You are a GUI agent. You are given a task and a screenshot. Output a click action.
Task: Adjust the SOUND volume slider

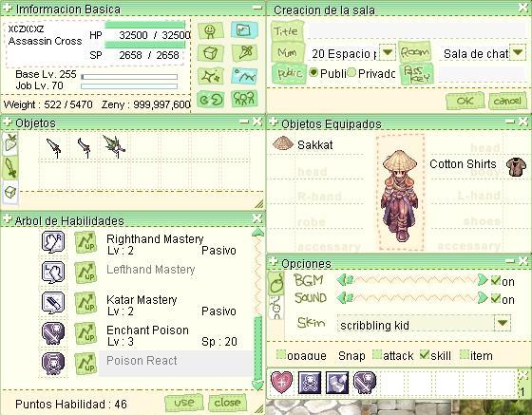[412, 298]
